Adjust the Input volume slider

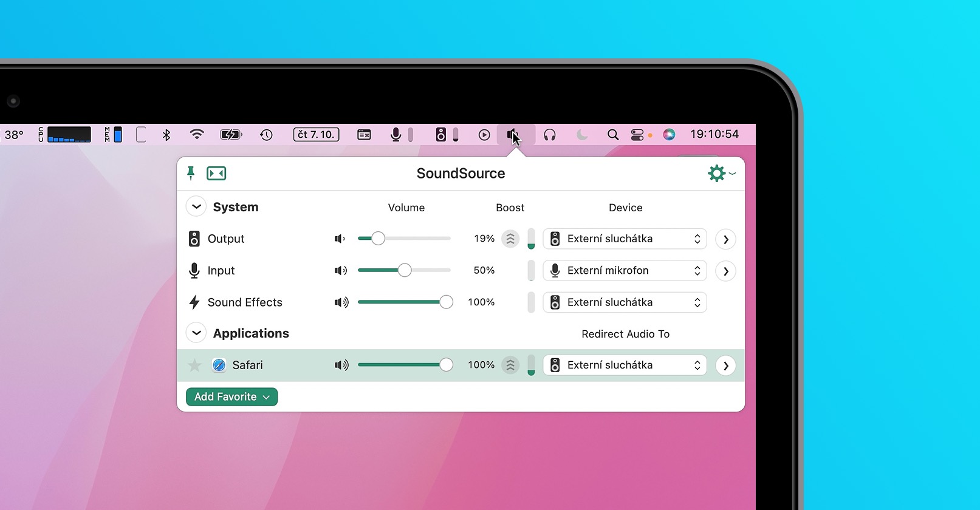click(404, 270)
